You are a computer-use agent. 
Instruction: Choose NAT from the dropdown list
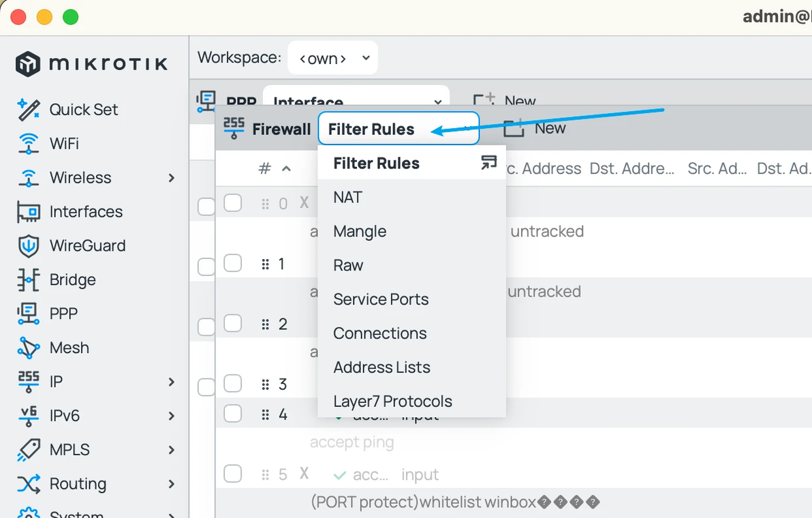347,198
